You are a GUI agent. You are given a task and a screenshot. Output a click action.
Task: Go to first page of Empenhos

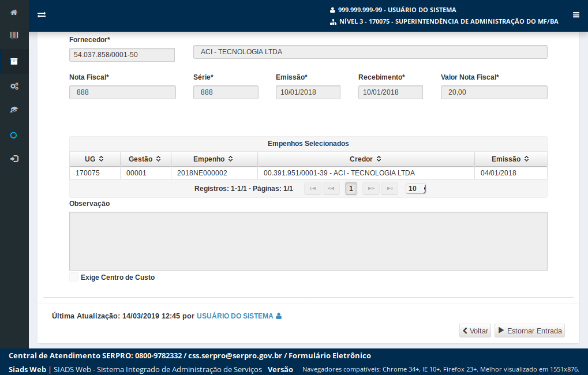click(x=313, y=189)
